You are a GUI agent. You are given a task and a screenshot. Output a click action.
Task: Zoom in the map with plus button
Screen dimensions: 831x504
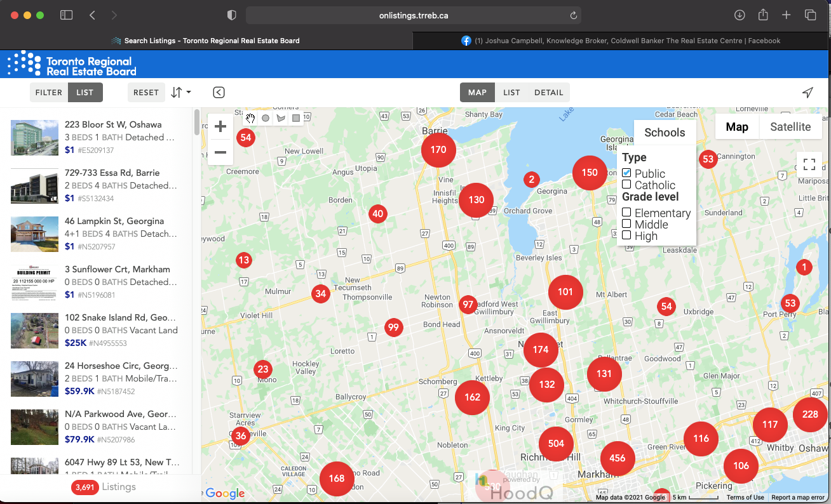(x=220, y=127)
